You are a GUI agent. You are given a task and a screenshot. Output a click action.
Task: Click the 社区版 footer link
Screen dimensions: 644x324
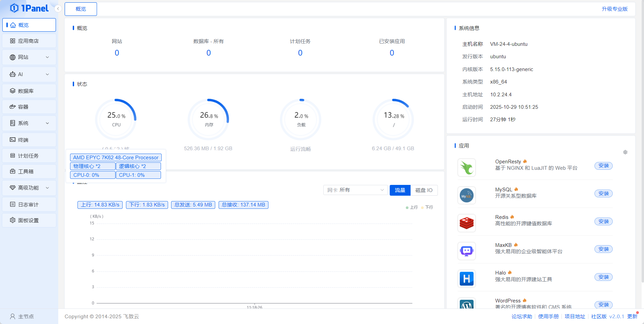(599, 317)
